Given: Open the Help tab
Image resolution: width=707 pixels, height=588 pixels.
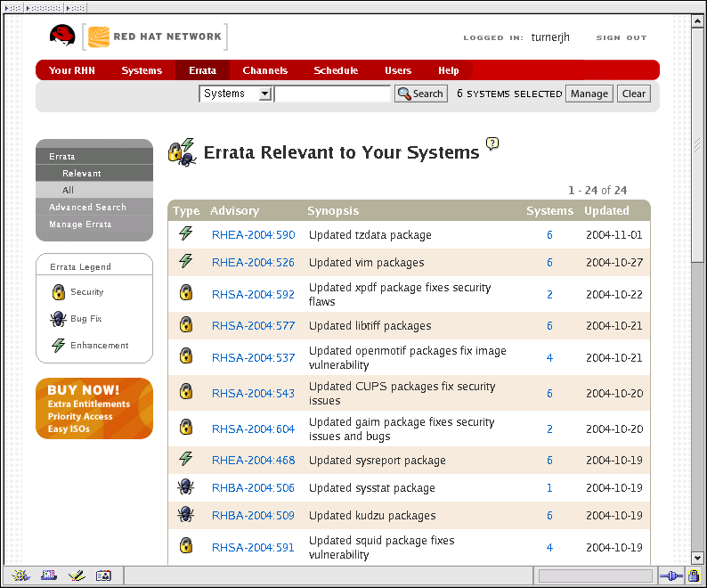Looking at the screenshot, I should click(448, 70).
